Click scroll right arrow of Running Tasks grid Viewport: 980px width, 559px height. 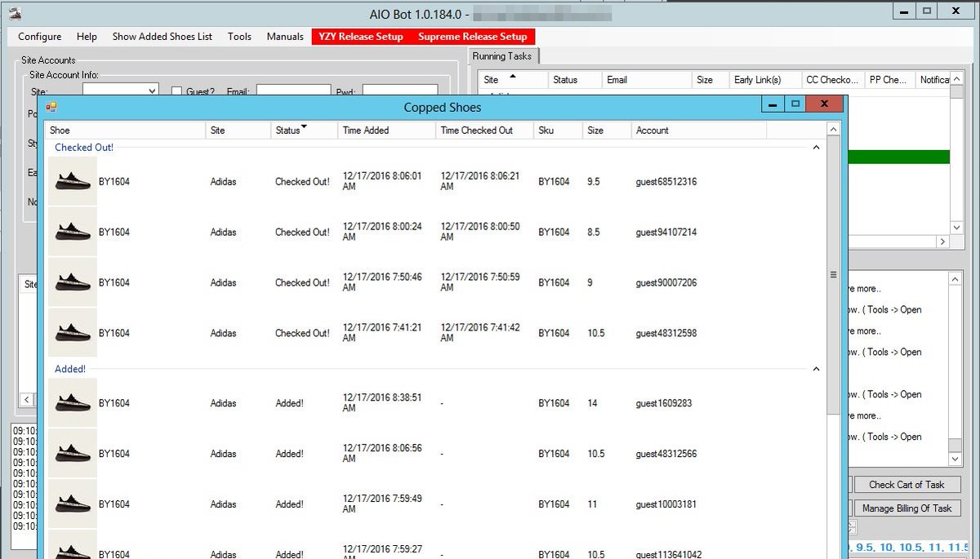click(943, 242)
